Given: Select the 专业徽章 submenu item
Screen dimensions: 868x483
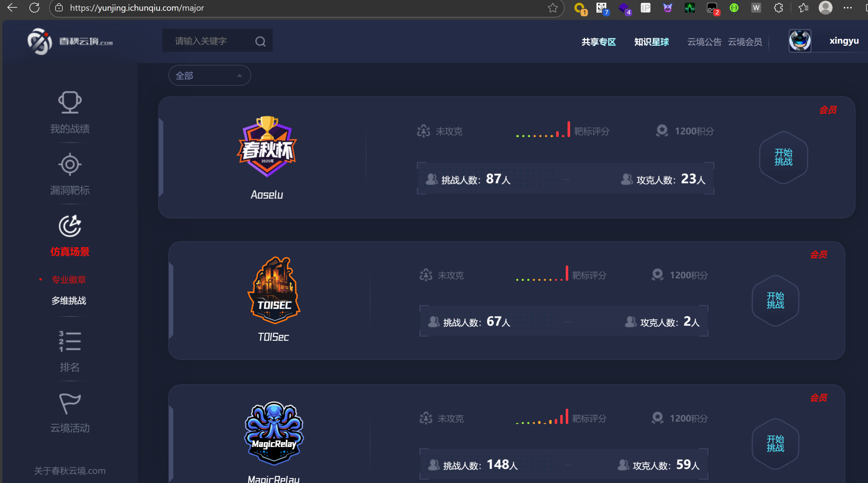Looking at the screenshot, I should click(69, 279).
